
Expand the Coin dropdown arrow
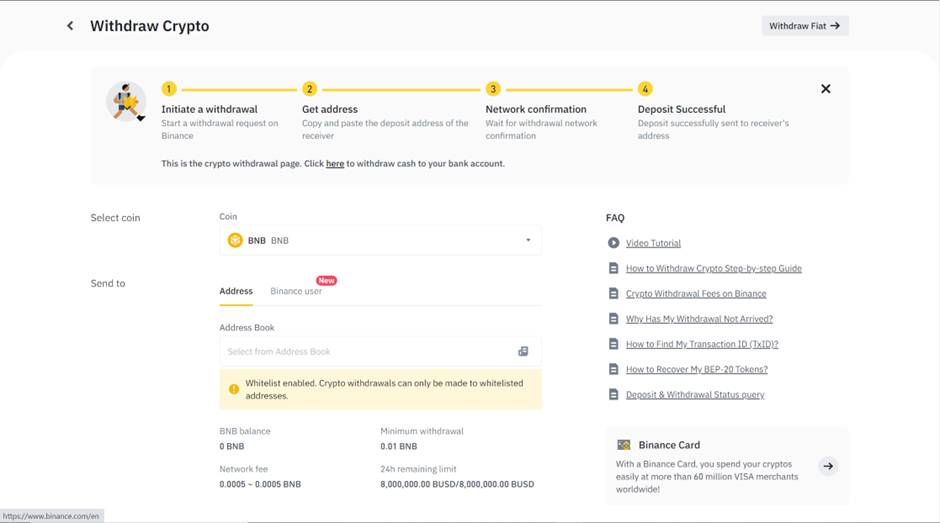528,240
